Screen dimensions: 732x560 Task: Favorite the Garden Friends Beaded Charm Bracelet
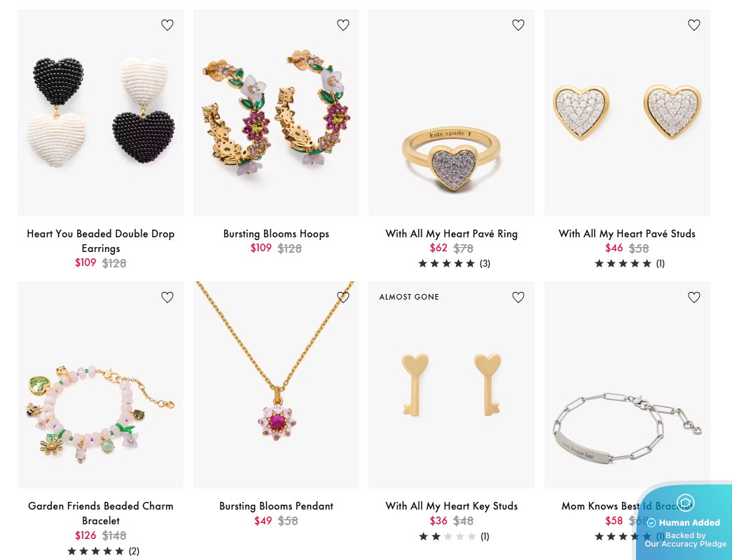[x=167, y=297]
